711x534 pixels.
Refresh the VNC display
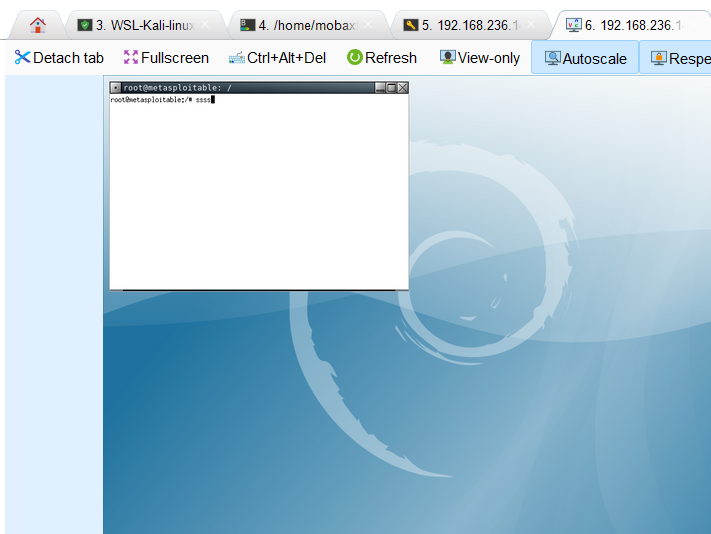point(382,58)
